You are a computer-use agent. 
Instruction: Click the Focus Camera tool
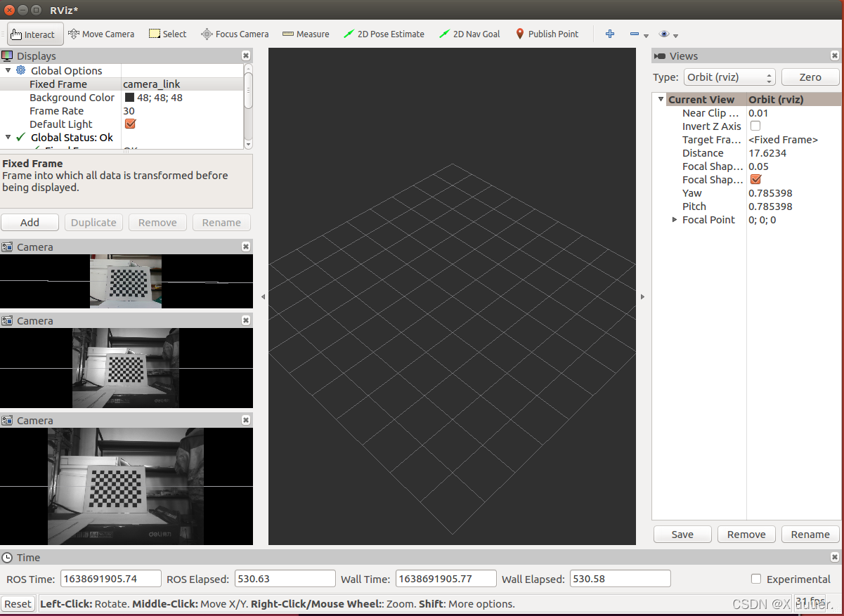click(234, 33)
